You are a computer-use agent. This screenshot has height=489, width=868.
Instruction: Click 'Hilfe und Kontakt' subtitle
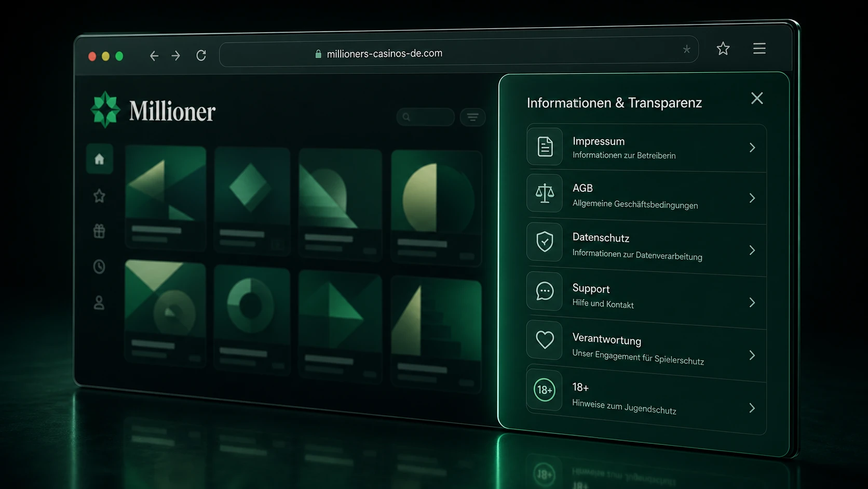tap(603, 304)
